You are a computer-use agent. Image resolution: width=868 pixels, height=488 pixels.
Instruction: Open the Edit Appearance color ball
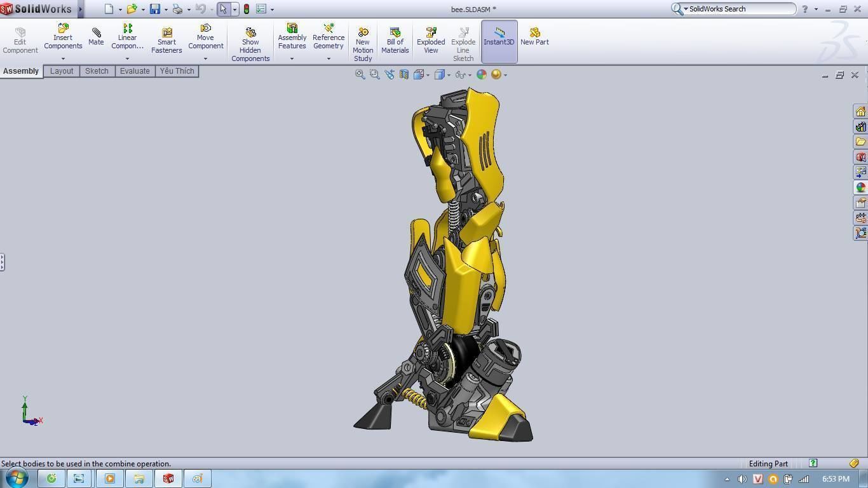tap(481, 74)
